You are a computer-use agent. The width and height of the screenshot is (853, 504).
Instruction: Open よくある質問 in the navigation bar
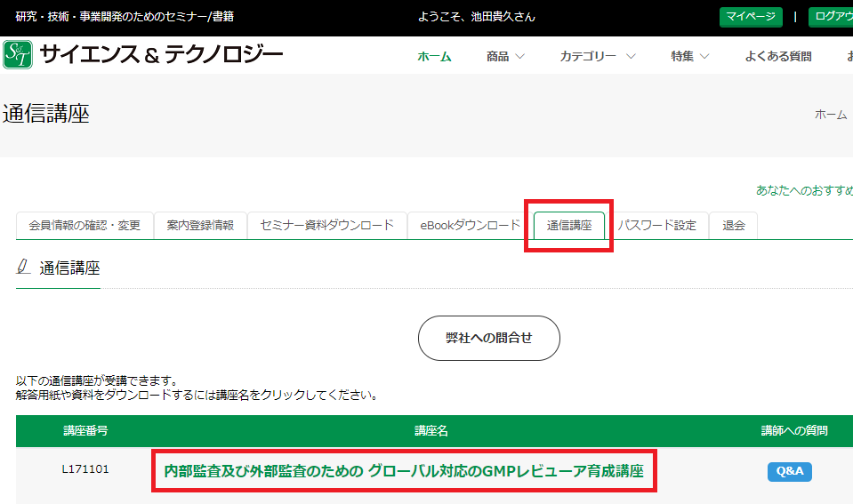pyautogui.click(x=778, y=57)
